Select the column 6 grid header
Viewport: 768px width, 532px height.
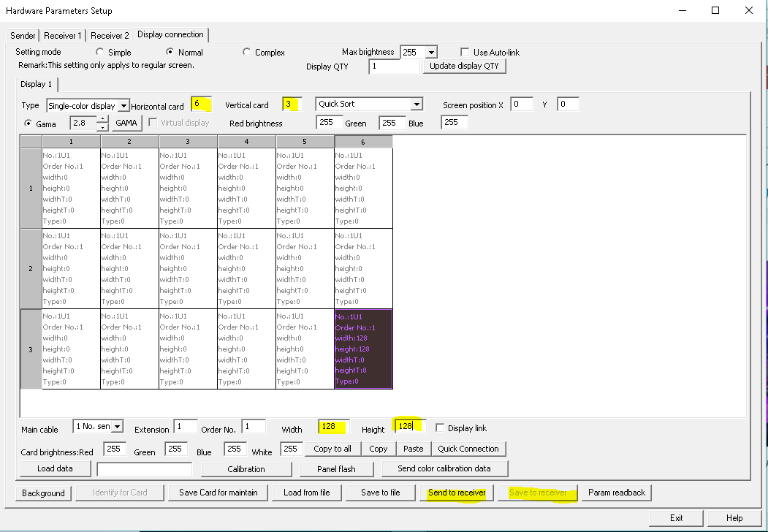[363, 142]
